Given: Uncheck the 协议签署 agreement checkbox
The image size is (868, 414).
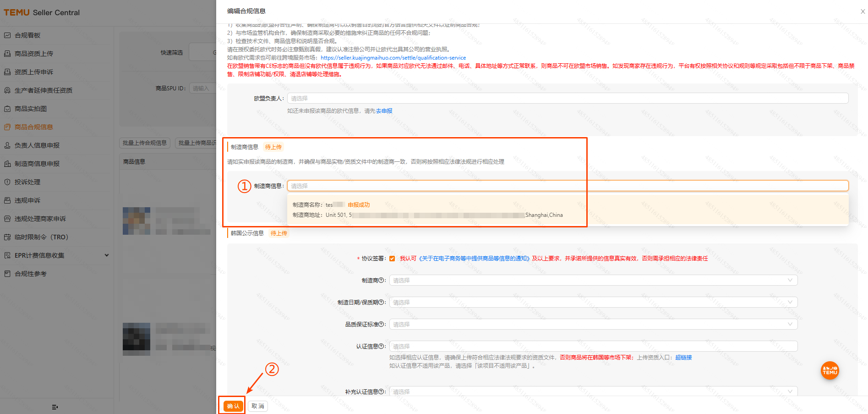Looking at the screenshot, I should [x=392, y=259].
